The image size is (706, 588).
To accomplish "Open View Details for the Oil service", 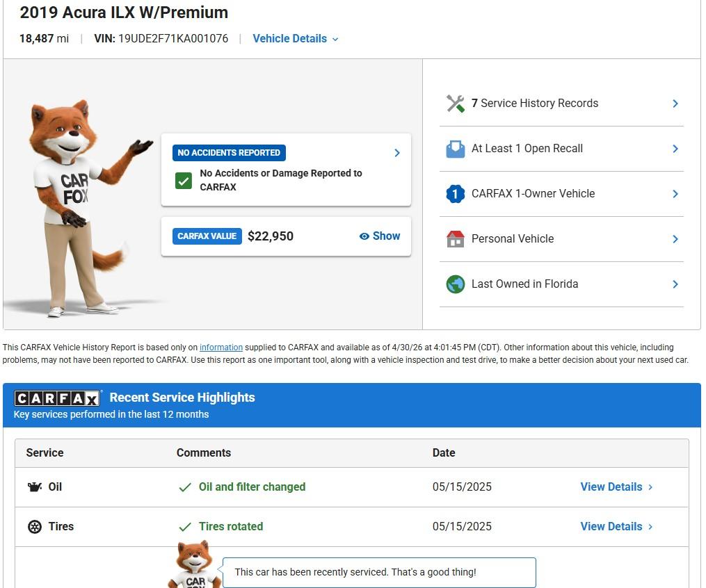I will click(616, 487).
